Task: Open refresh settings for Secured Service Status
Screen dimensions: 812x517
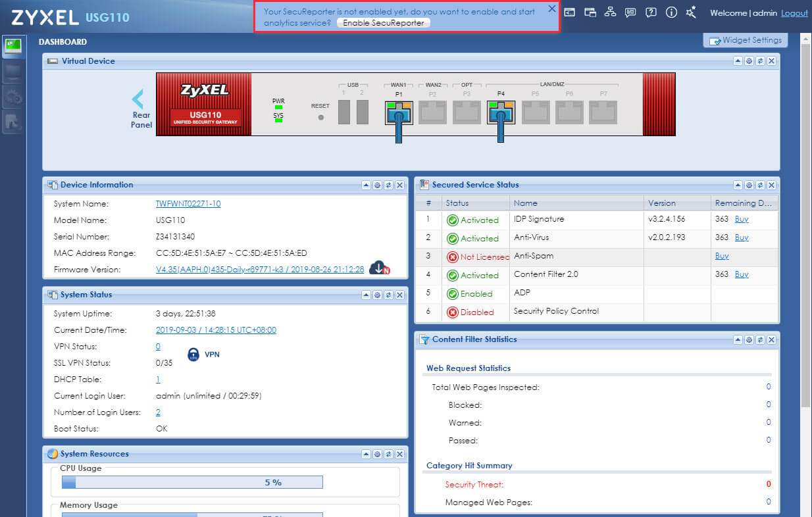Action: [x=749, y=185]
